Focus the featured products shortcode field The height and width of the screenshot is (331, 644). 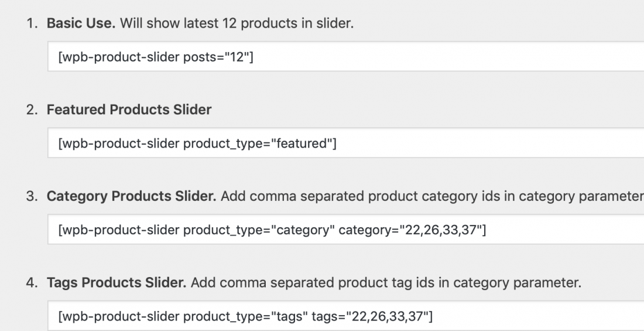click(345, 143)
